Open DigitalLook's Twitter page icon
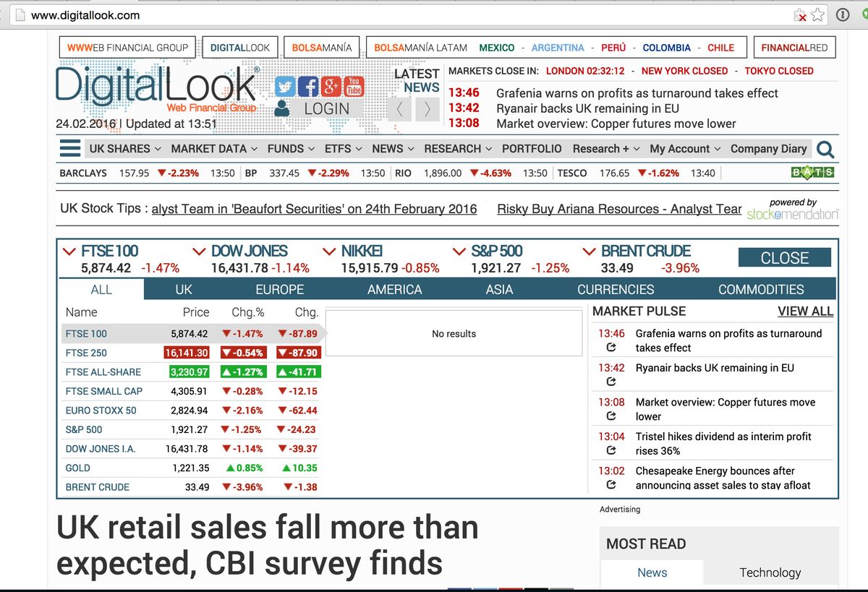868x592 pixels. [x=286, y=87]
